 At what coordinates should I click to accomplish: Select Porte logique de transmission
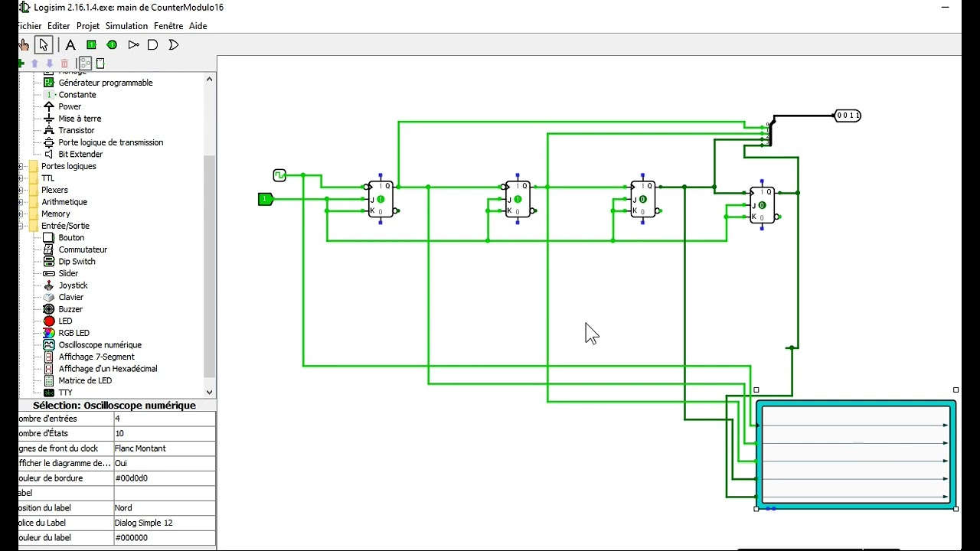pyautogui.click(x=111, y=142)
